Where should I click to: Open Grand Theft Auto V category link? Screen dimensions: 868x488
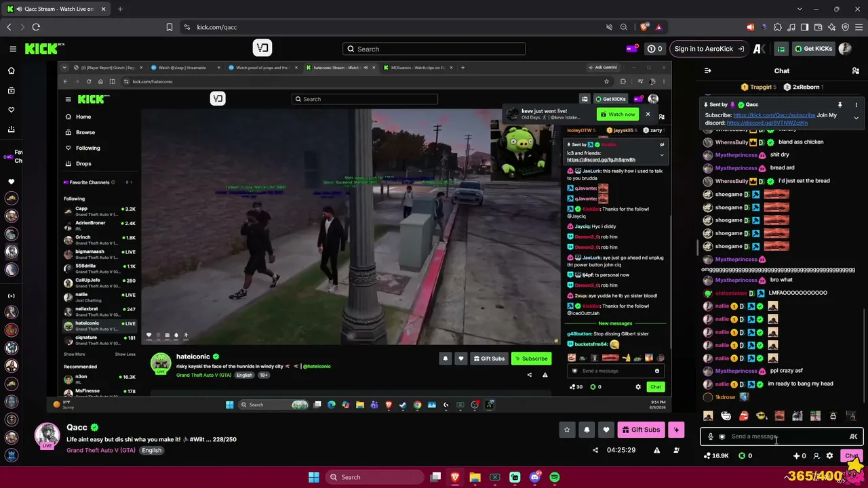(101, 451)
